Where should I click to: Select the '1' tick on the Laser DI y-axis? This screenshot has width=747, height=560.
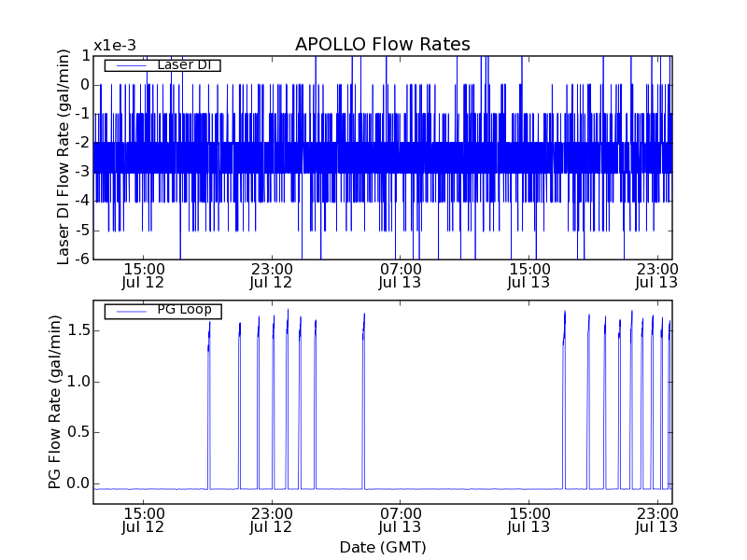(x=86, y=56)
